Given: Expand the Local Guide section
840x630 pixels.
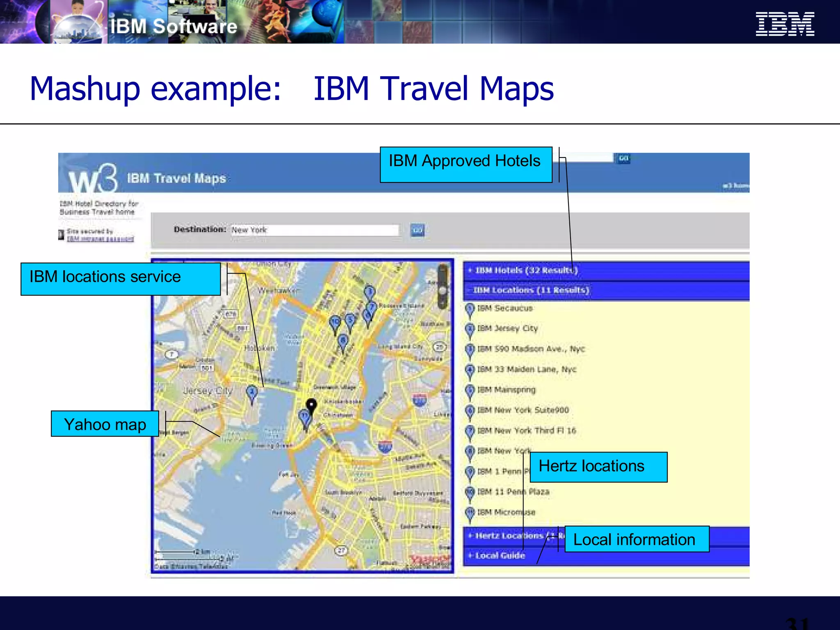Looking at the screenshot, I should (606, 556).
